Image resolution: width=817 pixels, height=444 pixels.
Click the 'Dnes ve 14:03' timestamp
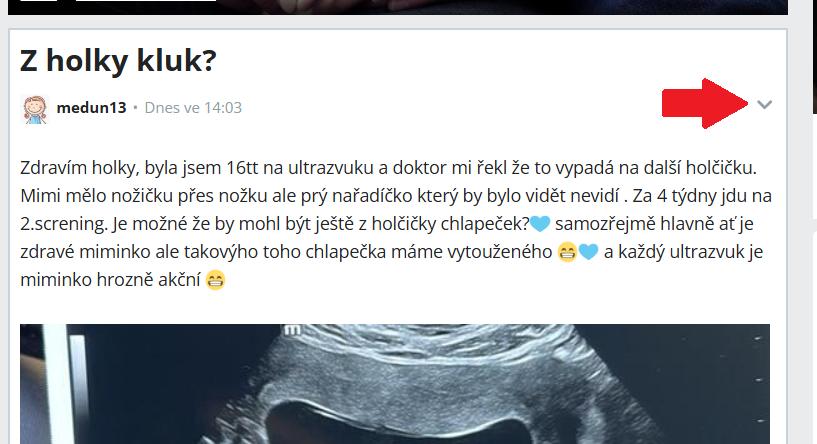coord(193,108)
